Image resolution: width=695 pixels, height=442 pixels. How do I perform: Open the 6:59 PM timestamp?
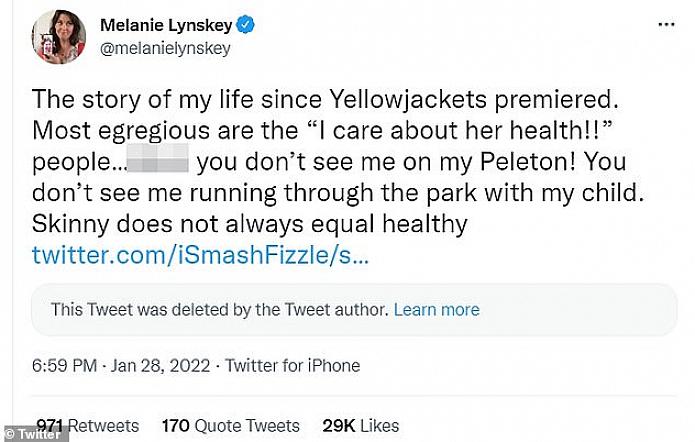pyautogui.click(x=63, y=366)
